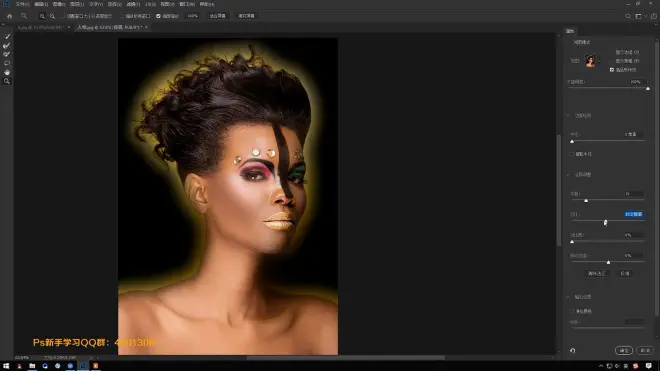Click the Shift Edge slider handle
The height and width of the screenshot is (371, 660).
[608, 262]
